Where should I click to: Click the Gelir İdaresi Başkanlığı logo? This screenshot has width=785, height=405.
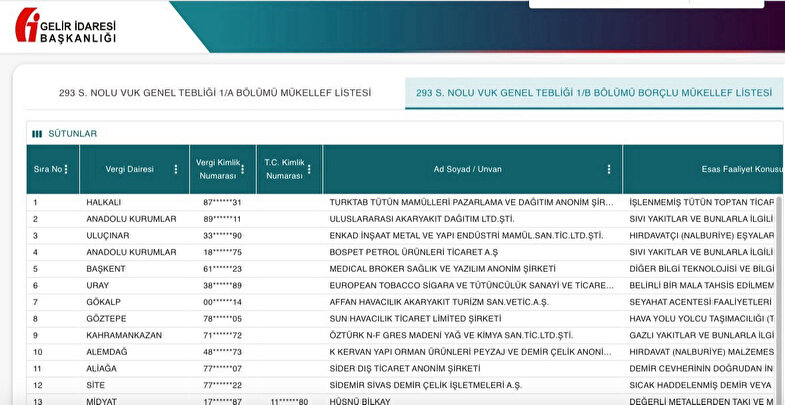(x=66, y=25)
